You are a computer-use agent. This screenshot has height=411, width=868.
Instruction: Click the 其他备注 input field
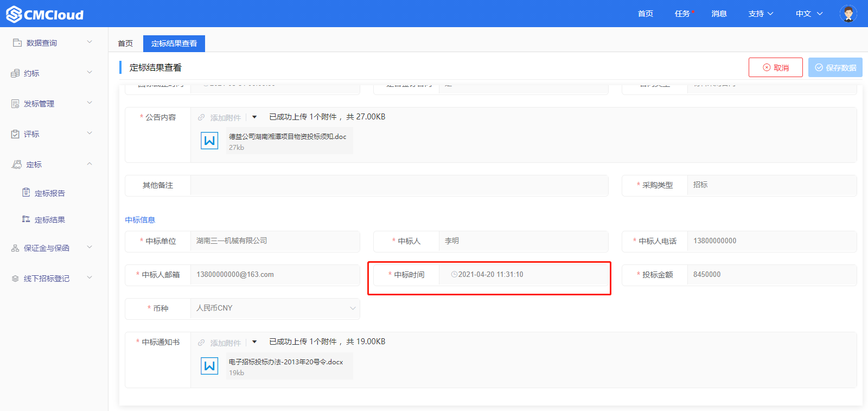(x=399, y=185)
